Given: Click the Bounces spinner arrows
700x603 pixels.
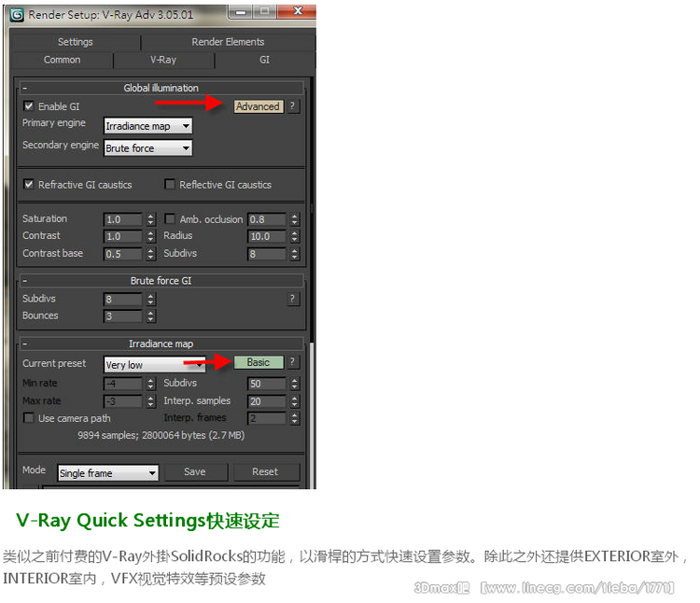Looking at the screenshot, I should (x=150, y=316).
